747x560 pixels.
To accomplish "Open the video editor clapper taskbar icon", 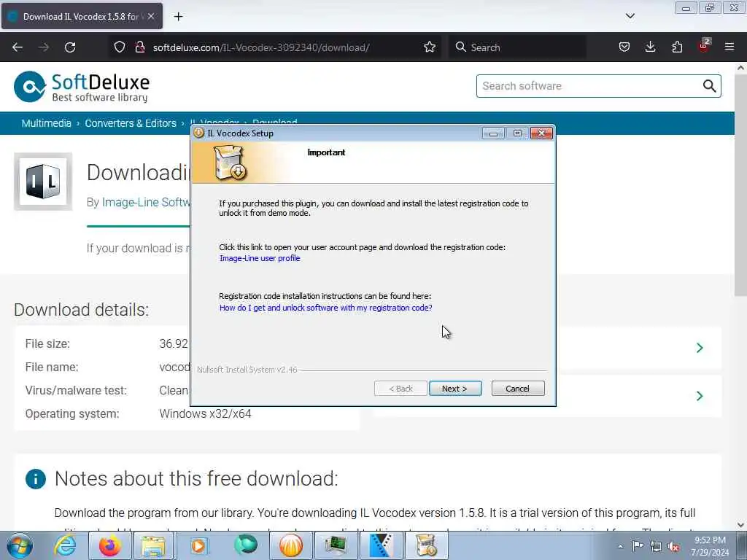I will (x=381, y=545).
